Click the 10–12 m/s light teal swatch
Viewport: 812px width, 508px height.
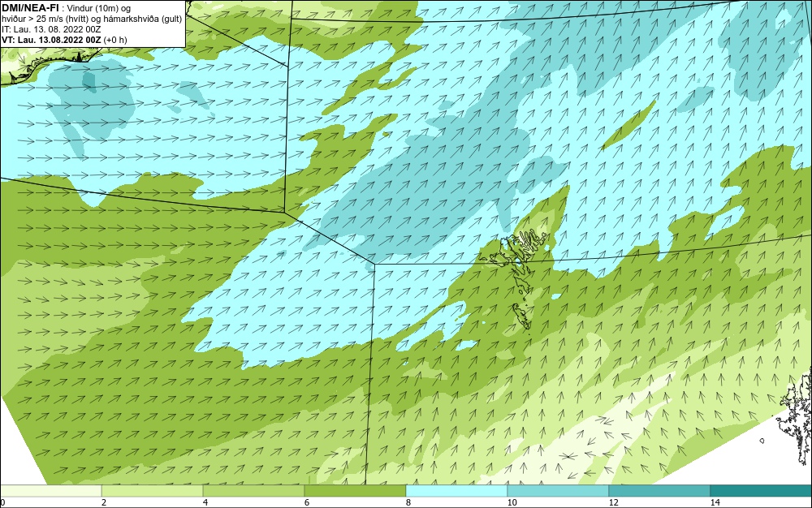click(559, 491)
